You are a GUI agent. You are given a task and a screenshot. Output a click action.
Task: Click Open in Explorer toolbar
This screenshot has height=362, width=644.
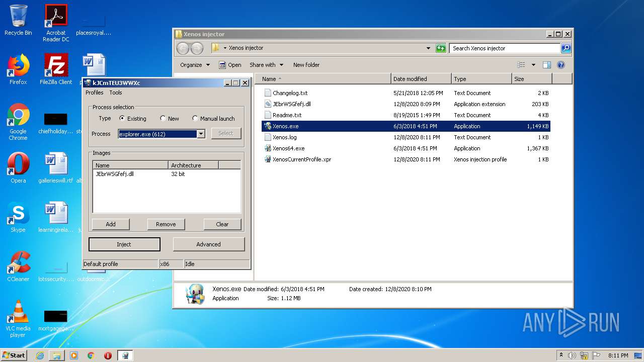(x=230, y=65)
